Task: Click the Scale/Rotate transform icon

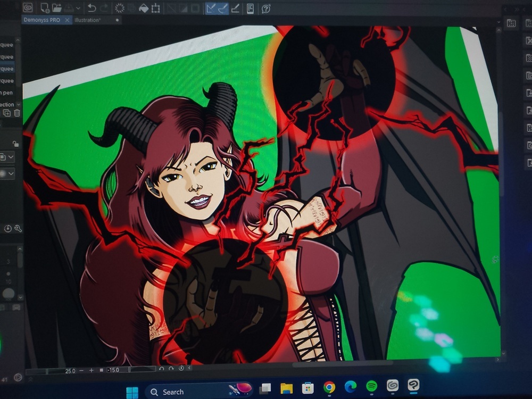Action: pos(155,8)
